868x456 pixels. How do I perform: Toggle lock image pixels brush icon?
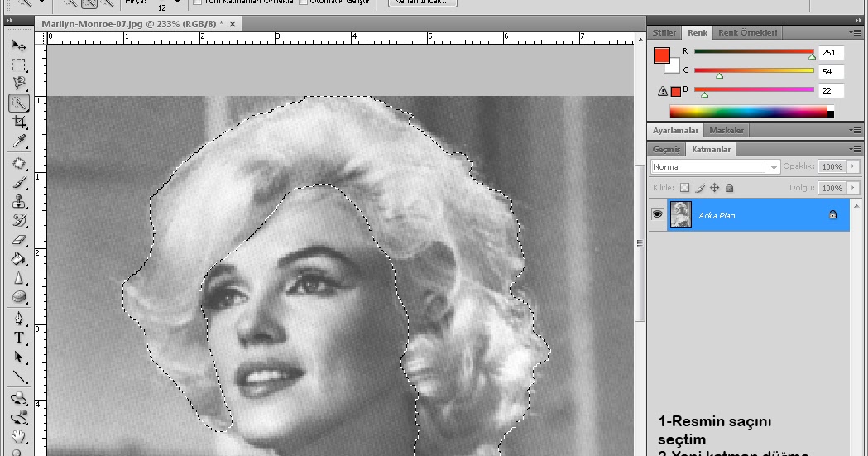click(700, 188)
